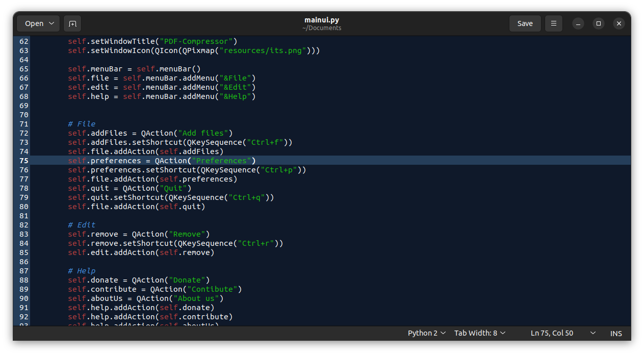Image resolution: width=644 pixels, height=355 pixels.
Task: Place cursor on the "# File" comment
Action: [x=82, y=123]
